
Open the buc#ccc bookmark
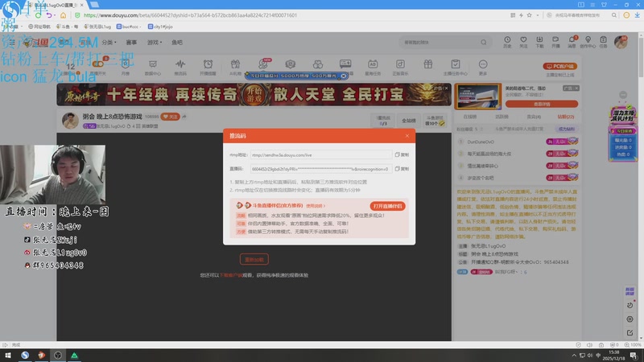pyautogui.click(x=129, y=27)
